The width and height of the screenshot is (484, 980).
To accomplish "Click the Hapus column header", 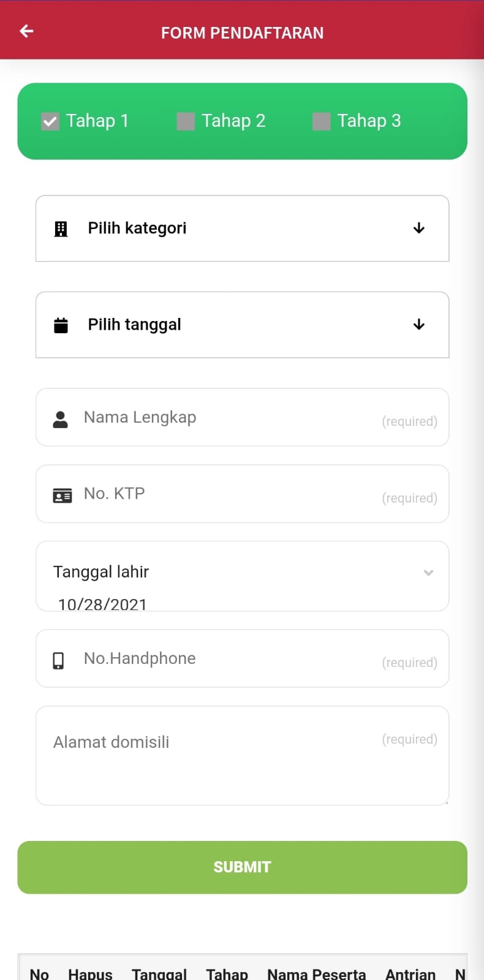I will (90, 973).
